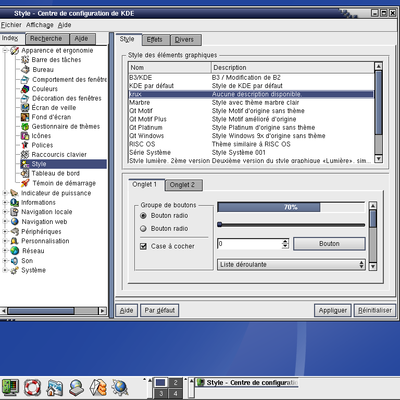Launch the terminal monitor icon in panel
The image size is (400, 400).
[x=10, y=388]
